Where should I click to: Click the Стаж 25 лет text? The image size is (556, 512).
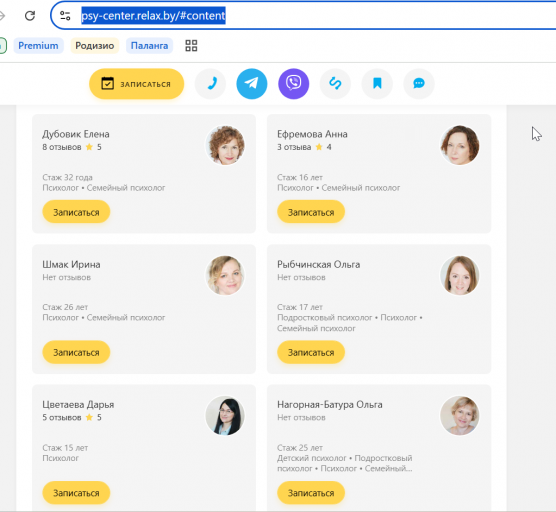(x=300, y=448)
